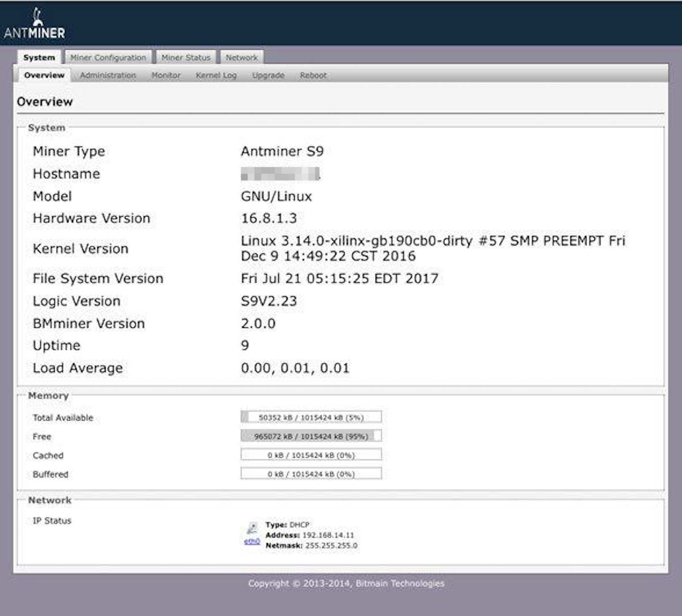Click the eth0 network interface icon
Screen dimensions: 682x616
pyautogui.click(x=252, y=529)
